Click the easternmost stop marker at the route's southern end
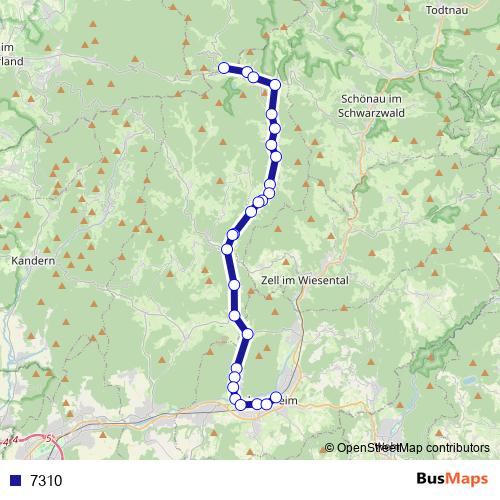Image resolution: width=500 pixels, height=500 pixels. (x=276, y=397)
